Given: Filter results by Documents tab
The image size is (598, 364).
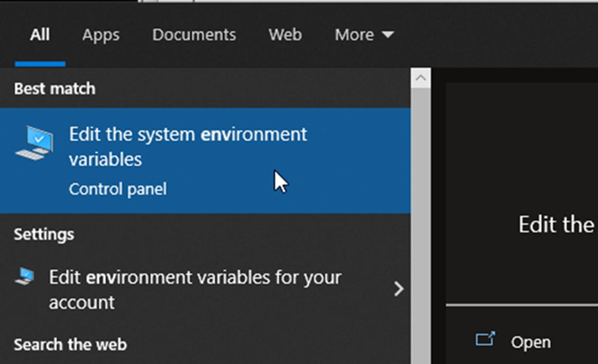Looking at the screenshot, I should [194, 35].
